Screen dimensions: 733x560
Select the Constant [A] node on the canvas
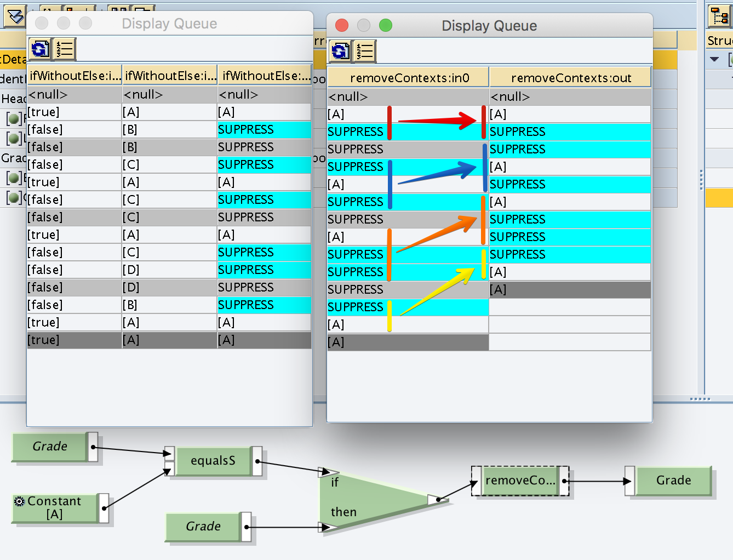point(55,508)
